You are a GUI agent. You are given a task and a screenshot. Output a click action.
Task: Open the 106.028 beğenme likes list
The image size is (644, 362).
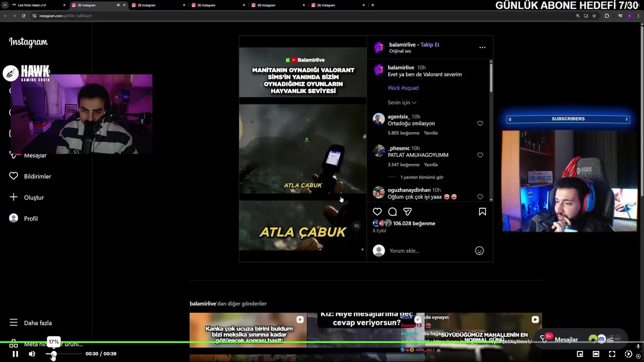coord(414,223)
